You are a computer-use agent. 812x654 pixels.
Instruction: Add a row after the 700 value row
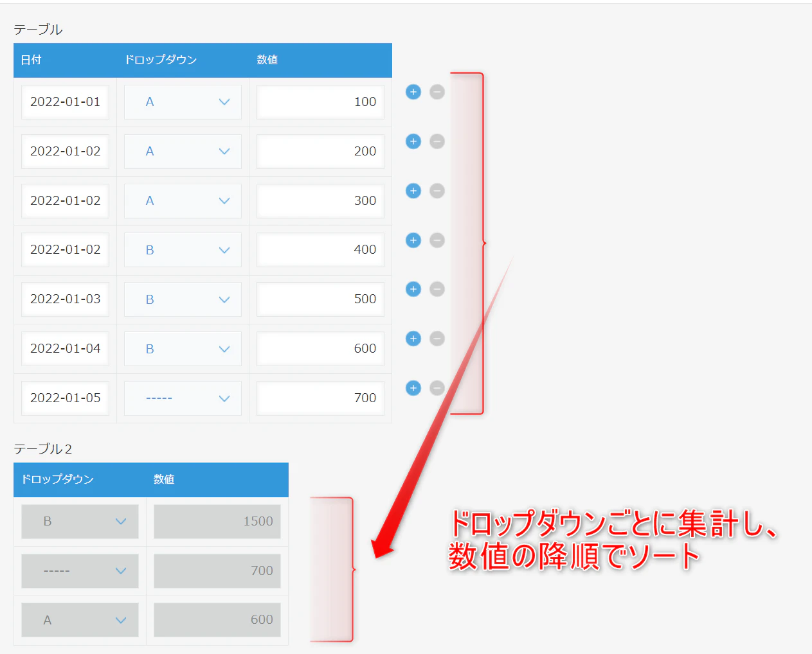tap(413, 388)
